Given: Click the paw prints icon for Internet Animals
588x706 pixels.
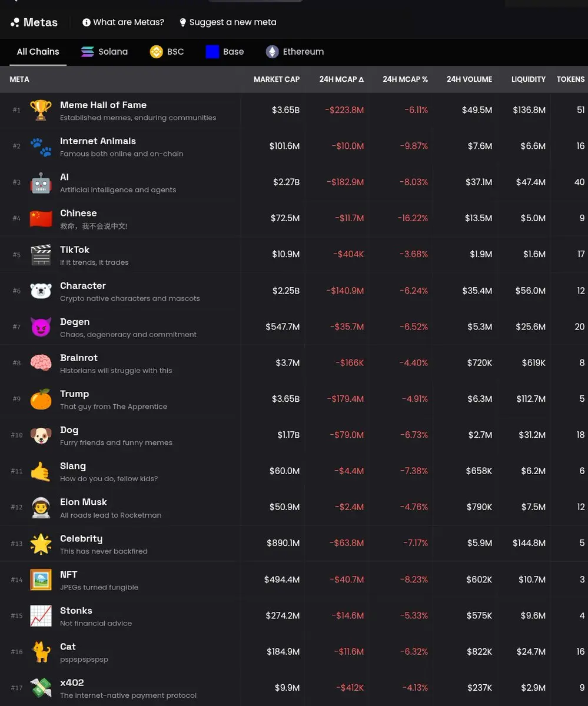Looking at the screenshot, I should click(41, 146).
